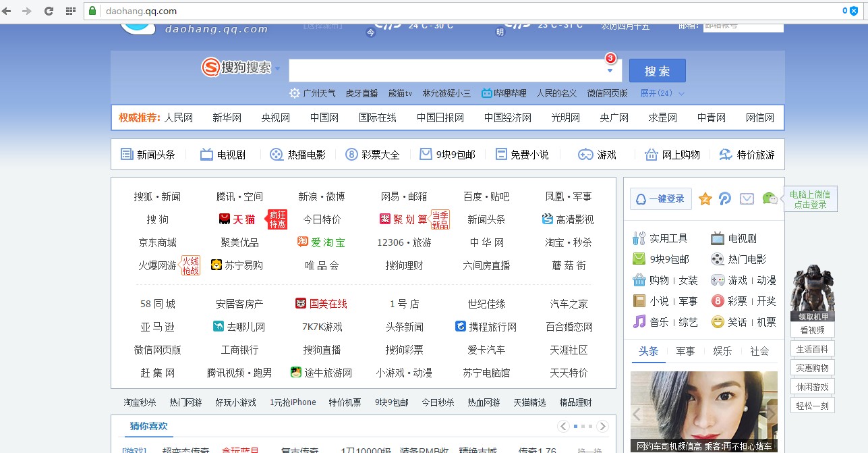
Task: Expand the search box suggestion dropdown arrow
Action: click(610, 70)
